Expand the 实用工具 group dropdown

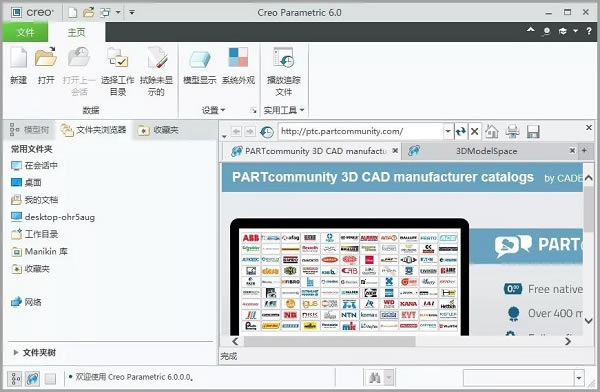pos(284,110)
